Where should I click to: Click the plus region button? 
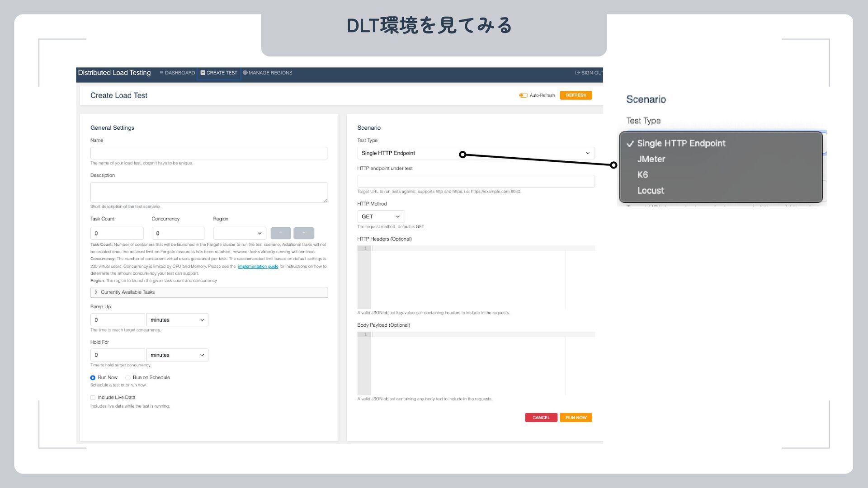304,233
